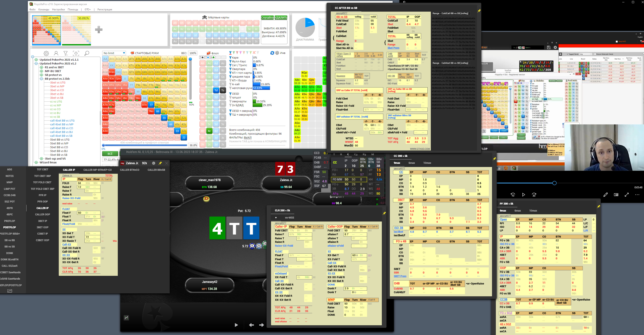The image size is (644, 335).
Task: Open more options ellipsis in video player
Action: (637, 194)
